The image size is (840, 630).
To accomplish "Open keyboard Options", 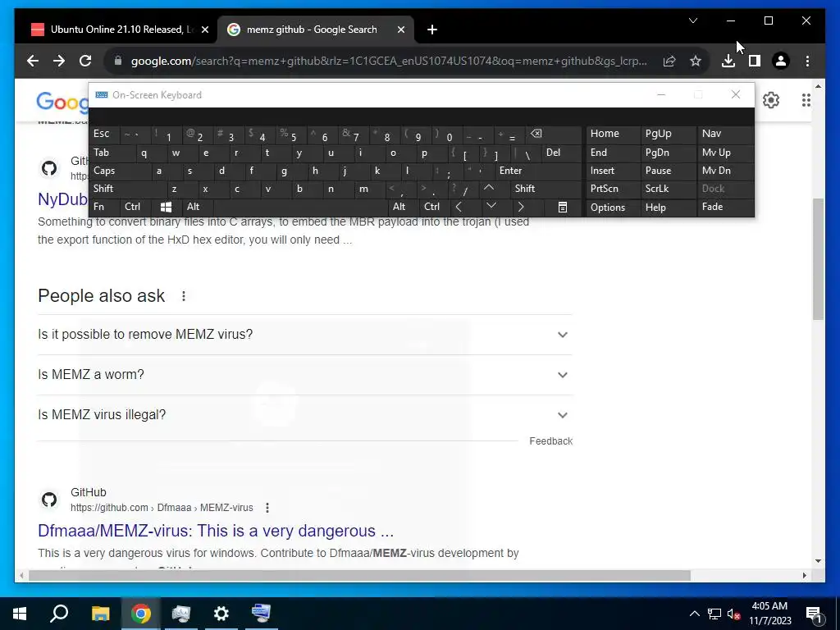I will pyautogui.click(x=613, y=208).
